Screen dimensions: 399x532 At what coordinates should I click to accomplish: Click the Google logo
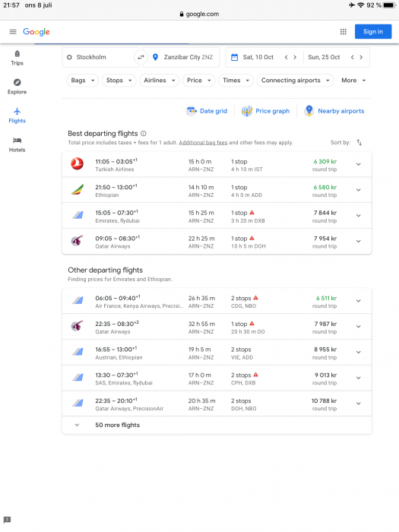36,32
